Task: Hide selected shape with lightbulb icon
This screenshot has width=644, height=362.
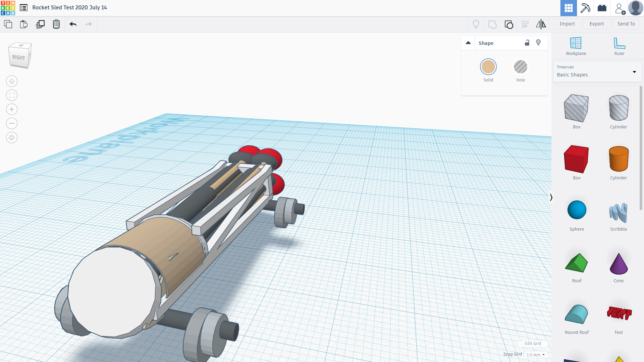Action: point(538,43)
